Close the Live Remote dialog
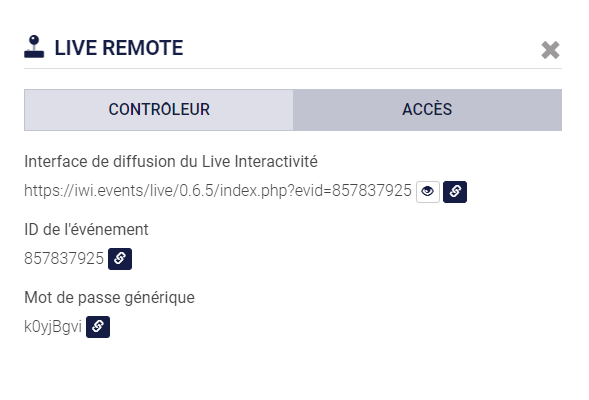 [x=550, y=50]
